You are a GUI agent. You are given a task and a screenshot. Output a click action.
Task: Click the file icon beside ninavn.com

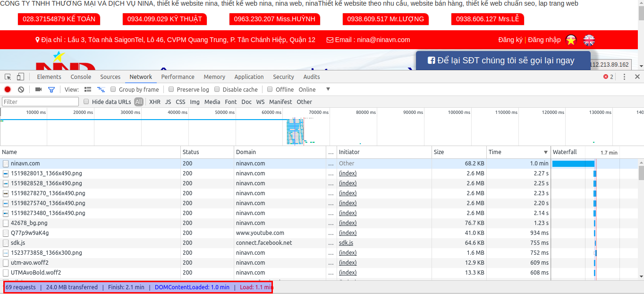coord(6,164)
